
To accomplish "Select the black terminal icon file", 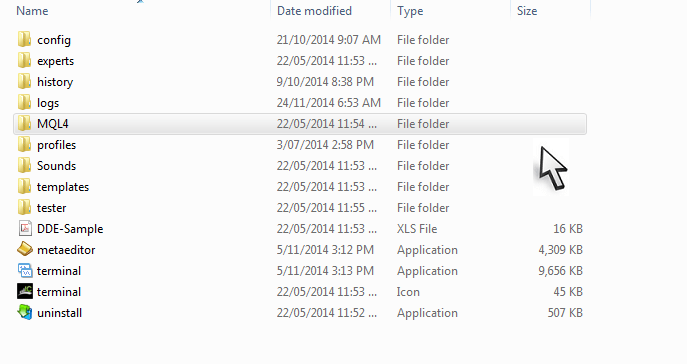I will 25,291.
